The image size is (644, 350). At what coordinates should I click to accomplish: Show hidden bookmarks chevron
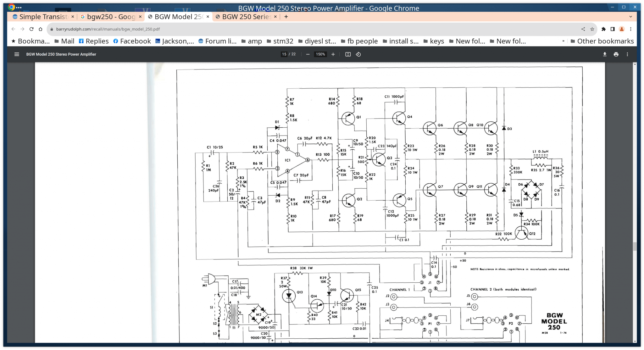(563, 41)
